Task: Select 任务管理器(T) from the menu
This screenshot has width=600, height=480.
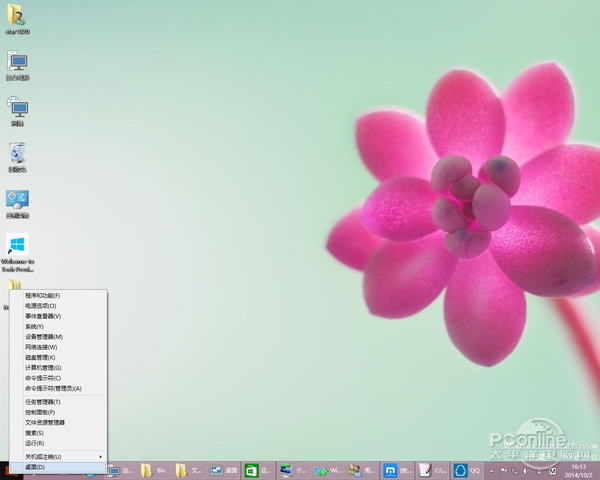Action: [43, 402]
